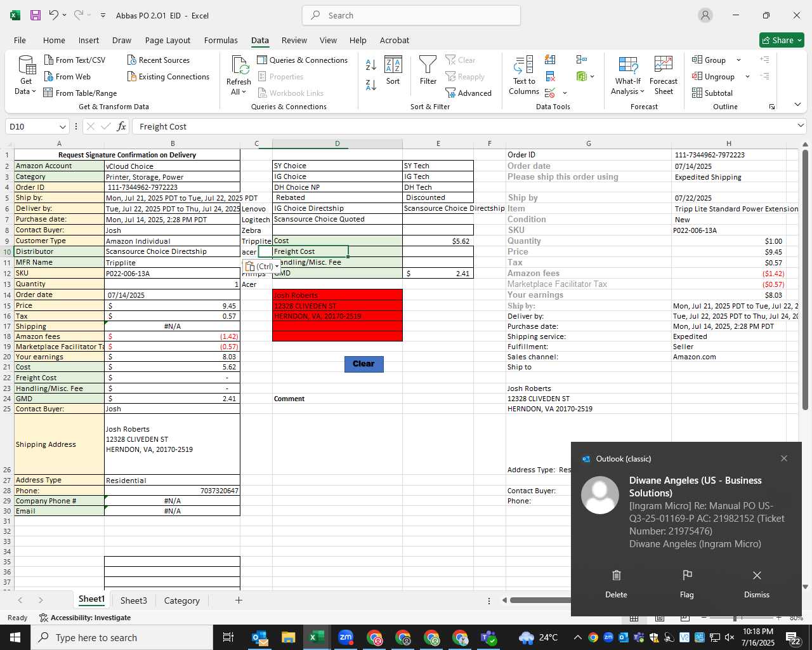Click the formula bar input
The image size is (812, 650).
tap(463, 126)
